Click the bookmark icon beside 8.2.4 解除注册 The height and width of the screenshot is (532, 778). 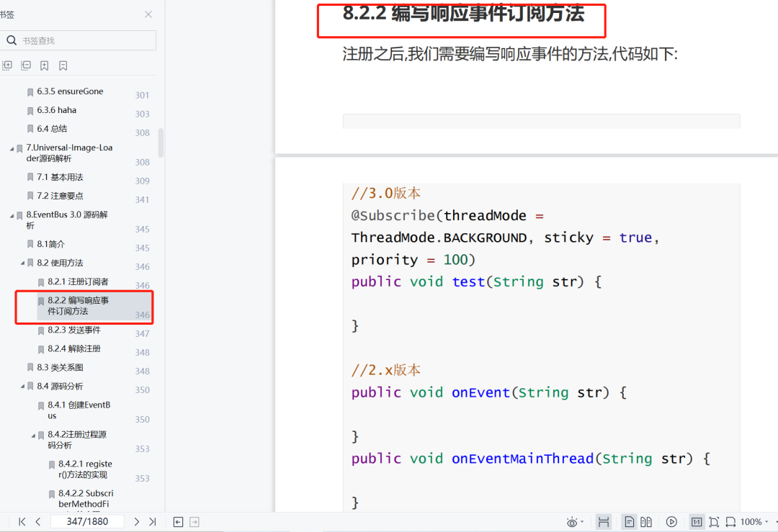[41, 349]
